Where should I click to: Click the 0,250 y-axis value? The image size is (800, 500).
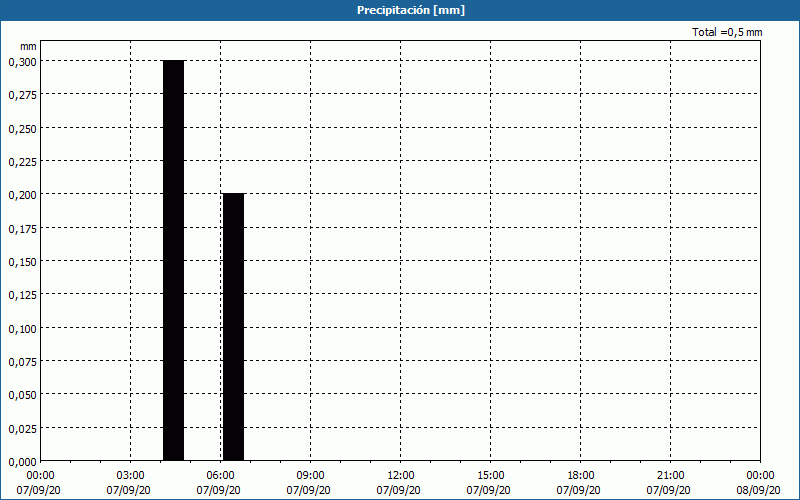pos(22,129)
